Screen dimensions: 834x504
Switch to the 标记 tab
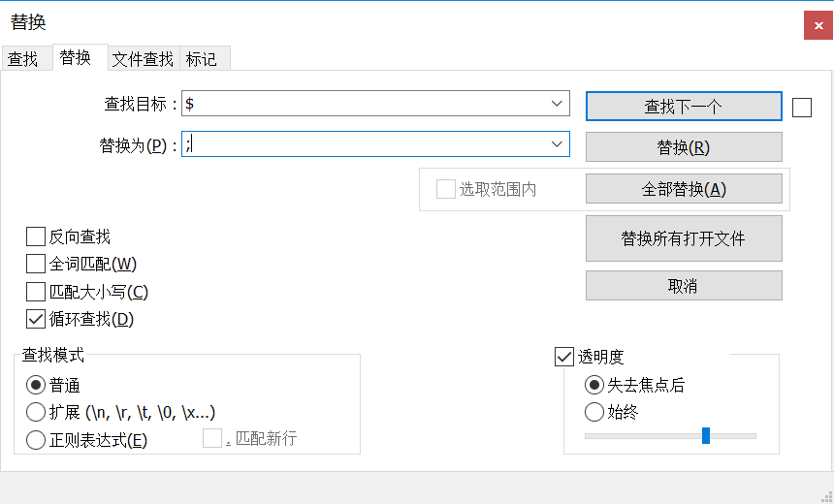click(202, 59)
